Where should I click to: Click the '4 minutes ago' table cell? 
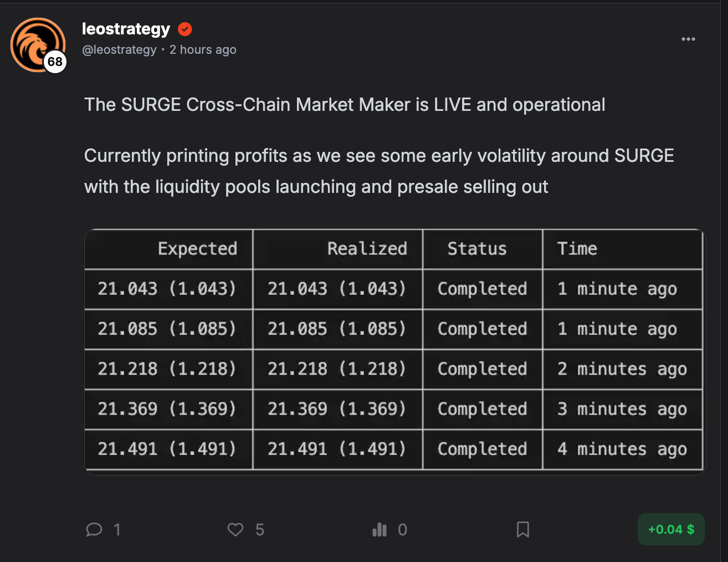pos(622,449)
